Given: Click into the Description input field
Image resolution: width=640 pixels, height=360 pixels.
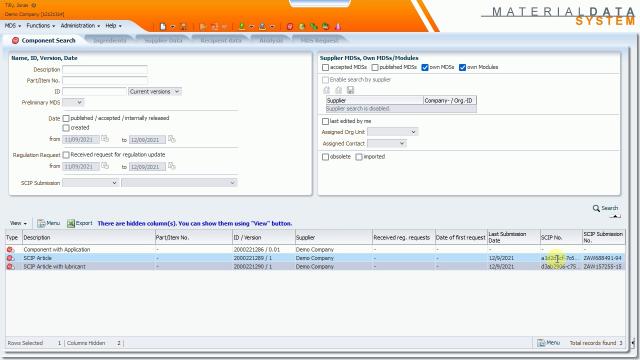Looking at the screenshot, I should click(105, 70).
